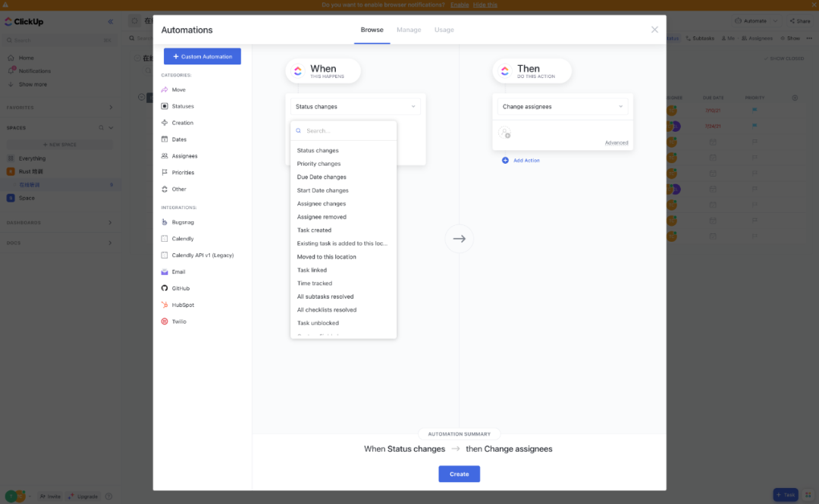Click the Custom Automation button
Image resolution: width=819 pixels, height=504 pixels.
(202, 56)
